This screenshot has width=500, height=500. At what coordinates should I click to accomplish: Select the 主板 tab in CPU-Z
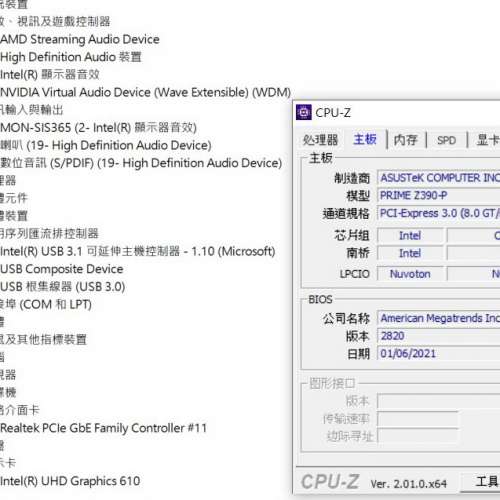tap(365, 139)
